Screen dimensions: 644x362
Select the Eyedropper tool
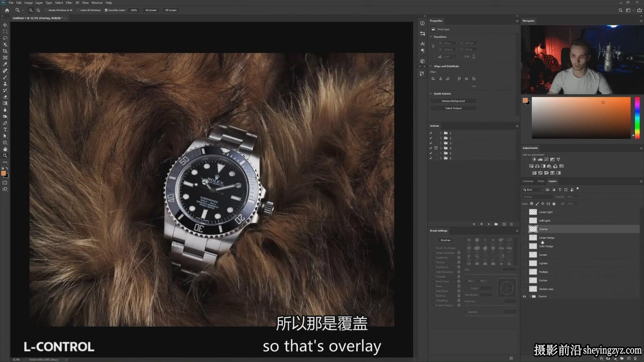tap(5, 64)
